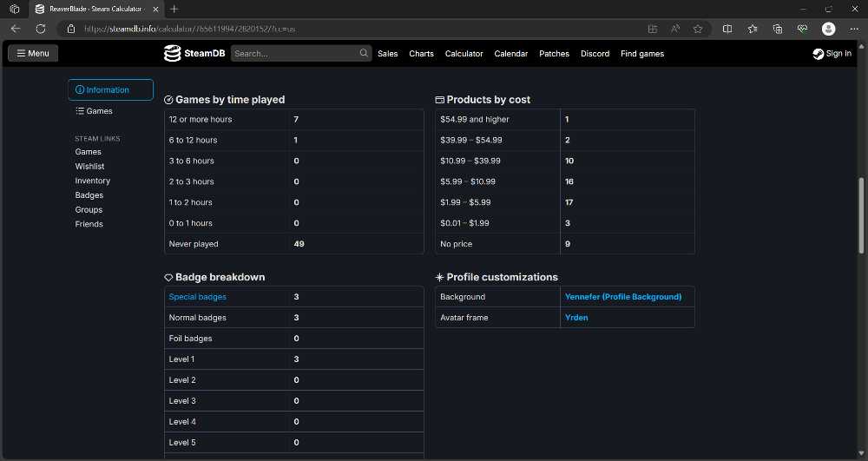Click Sign in with Steam
Viewport: 868px width, 461px height.
click(832, 53)
